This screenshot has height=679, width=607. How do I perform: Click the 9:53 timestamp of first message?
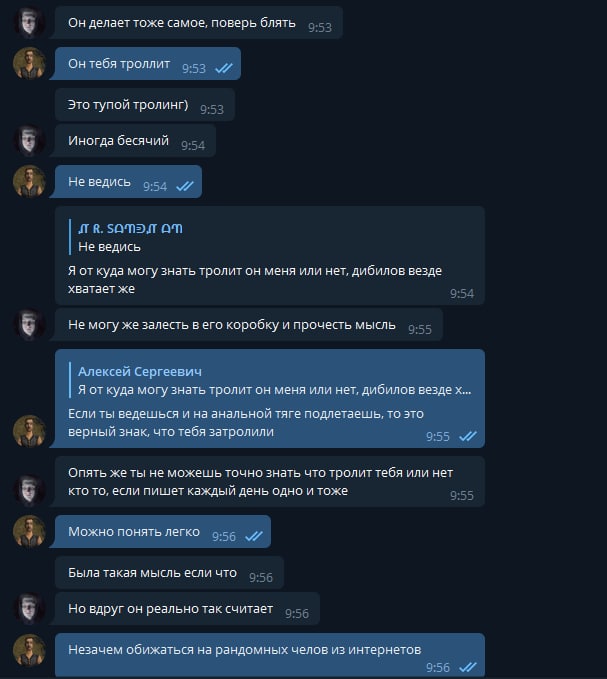point(320,27)
